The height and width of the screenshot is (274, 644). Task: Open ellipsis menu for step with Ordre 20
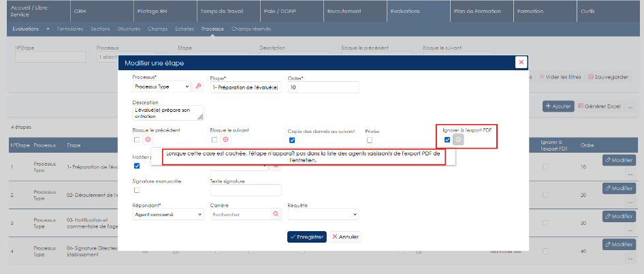[x=630, y=202]
